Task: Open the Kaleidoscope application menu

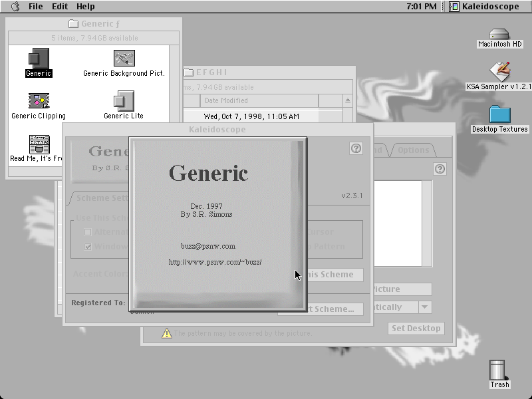Action: [485, 7]
